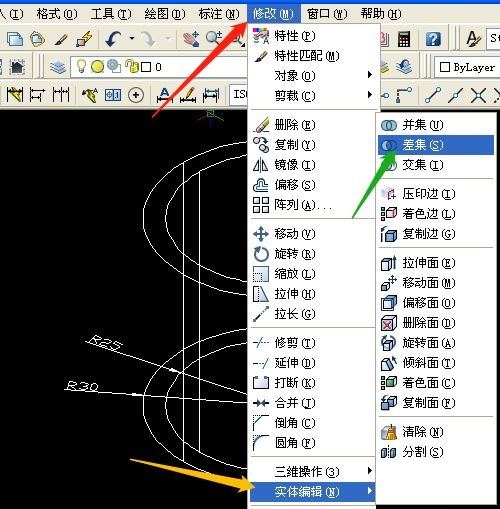Image resolution: width=500 pixels, height=509 pixels.
Task: Select 拉长(G) lengthen command
Action: tap(314, 314)
